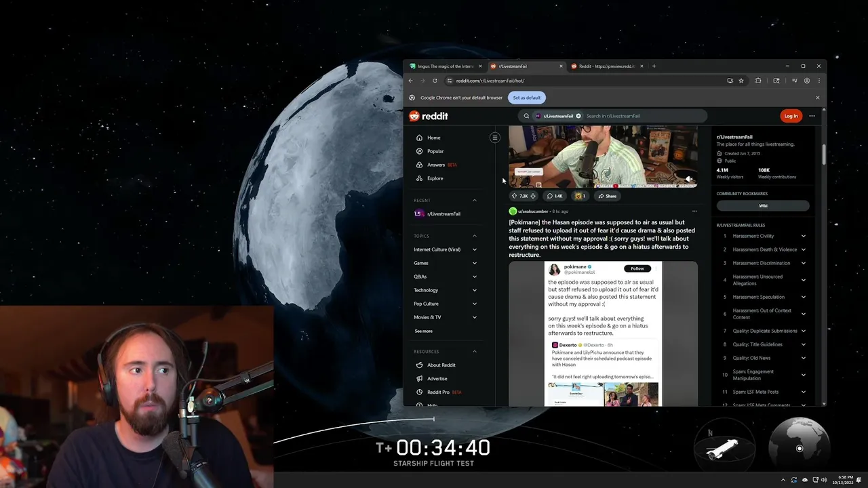
Task: Open the Wiki community bookmark
Action: coord(763,206)
